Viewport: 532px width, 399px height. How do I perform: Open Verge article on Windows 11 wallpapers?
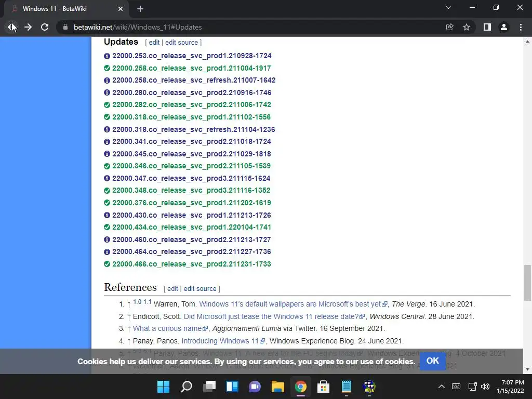[x=293, y=304]
